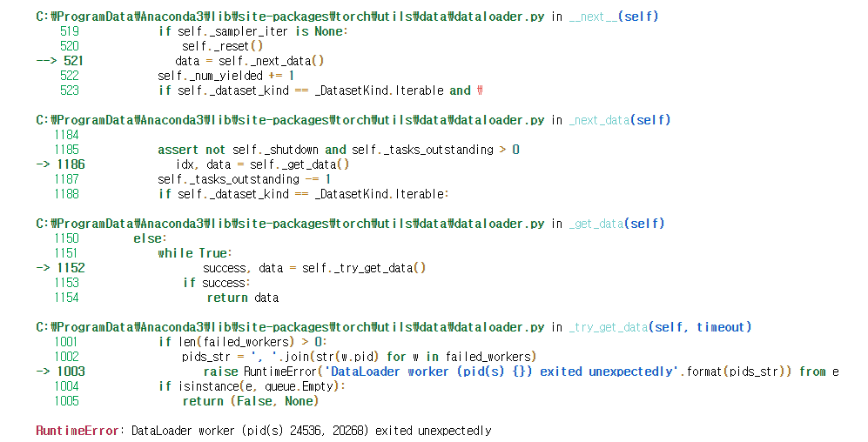Click the dataloader.py path above line 519
Screen dimensions: 868x442
(290, 17)
